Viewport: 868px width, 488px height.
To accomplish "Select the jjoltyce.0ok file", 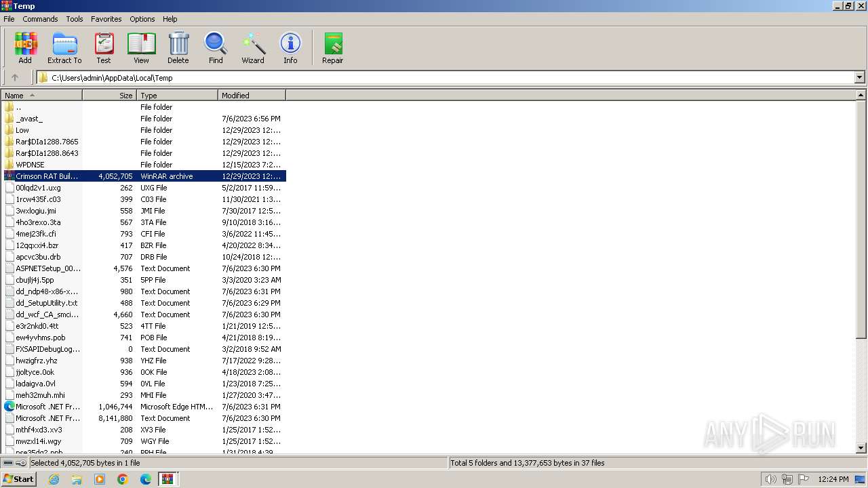I will (x=144, y=372).
